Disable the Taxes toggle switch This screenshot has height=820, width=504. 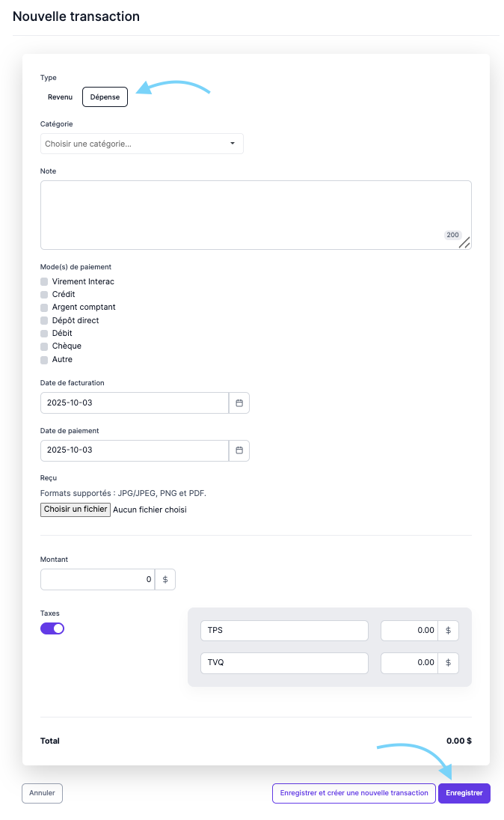click(52, 628)
